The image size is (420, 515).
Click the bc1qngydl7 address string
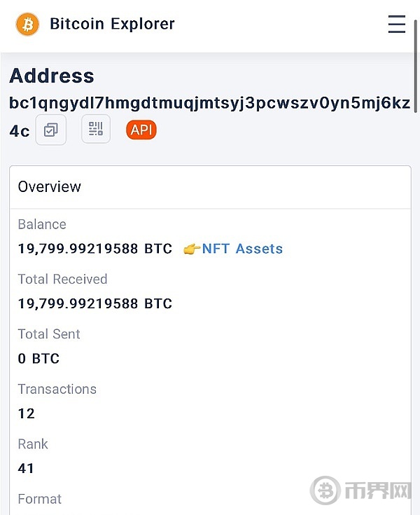pos(209,103)
